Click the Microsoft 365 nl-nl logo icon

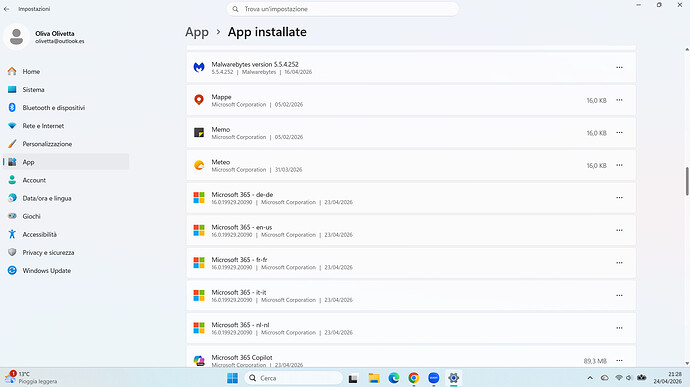click(x=199, y=328)
